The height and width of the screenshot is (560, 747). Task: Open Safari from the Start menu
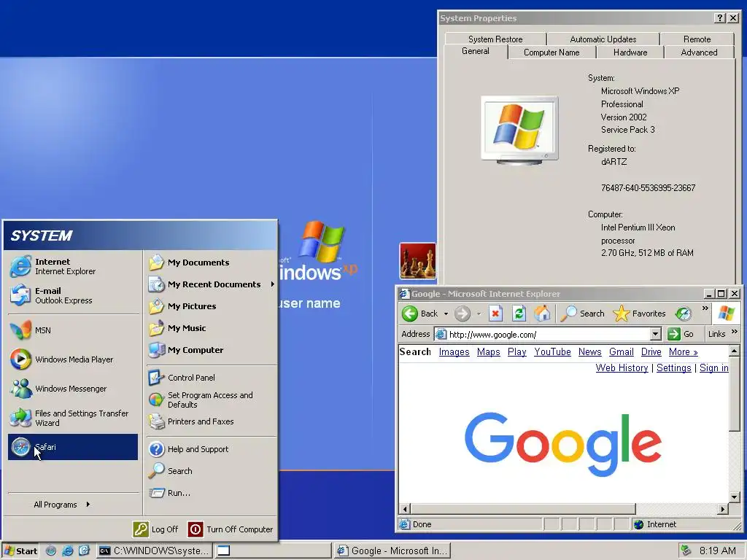tap(73, 447)
